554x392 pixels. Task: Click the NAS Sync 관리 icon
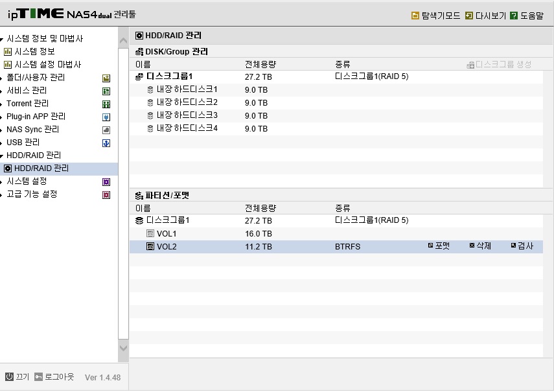(x=106, y=130)
